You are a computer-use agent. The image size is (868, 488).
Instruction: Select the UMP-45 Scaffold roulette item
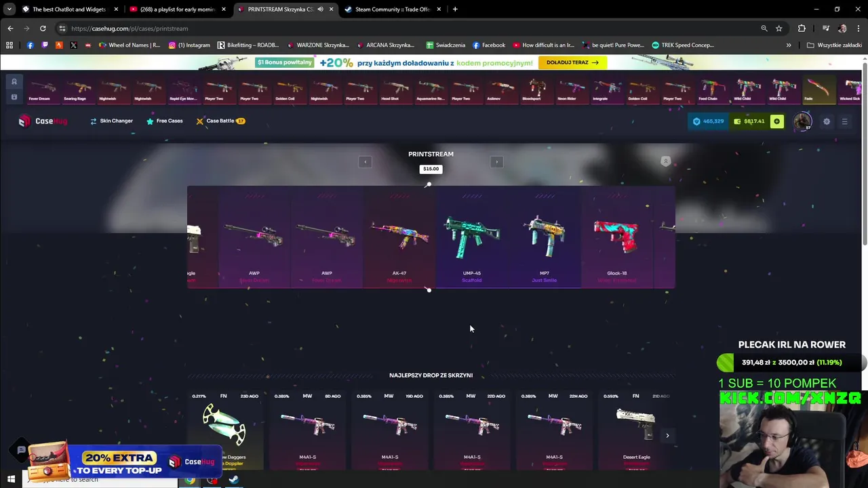click(x=472, y=237)
